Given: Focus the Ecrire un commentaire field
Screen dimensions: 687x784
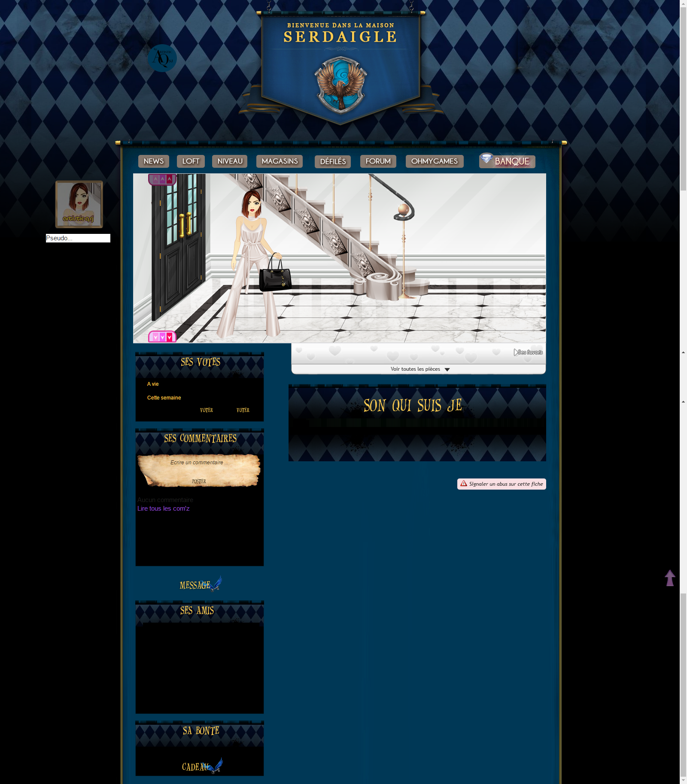Looking at the screenshot, I should click(199, 463).
